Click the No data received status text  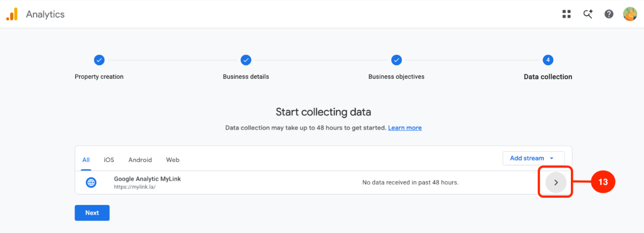(x=410, y=182)
